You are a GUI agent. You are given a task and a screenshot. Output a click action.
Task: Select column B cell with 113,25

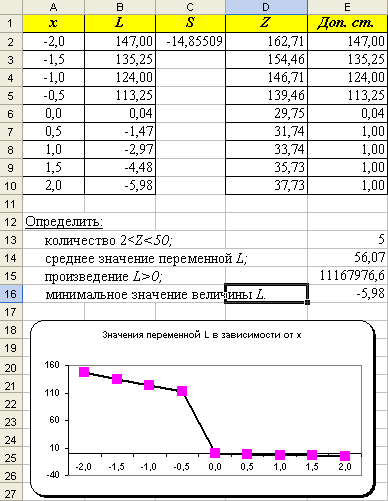[x=120, y=95]
